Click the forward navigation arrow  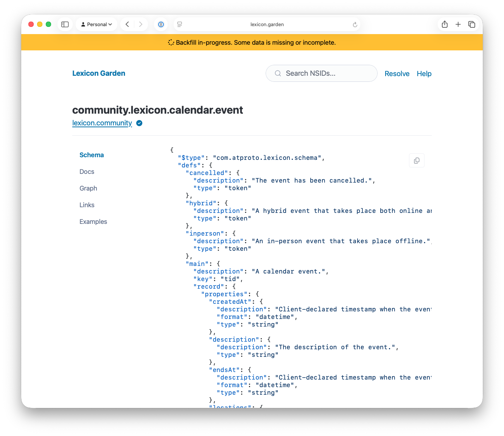141,24
